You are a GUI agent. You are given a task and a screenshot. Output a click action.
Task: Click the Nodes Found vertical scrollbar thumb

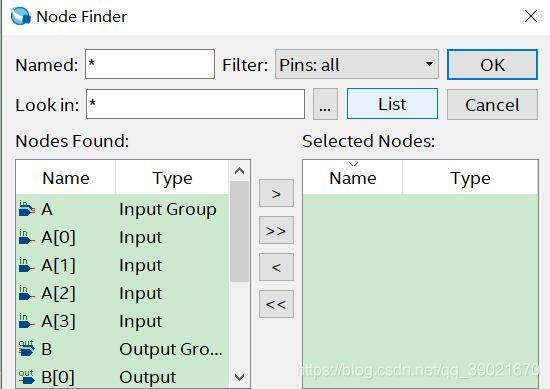pyautogui.click(x=239, y=232)
